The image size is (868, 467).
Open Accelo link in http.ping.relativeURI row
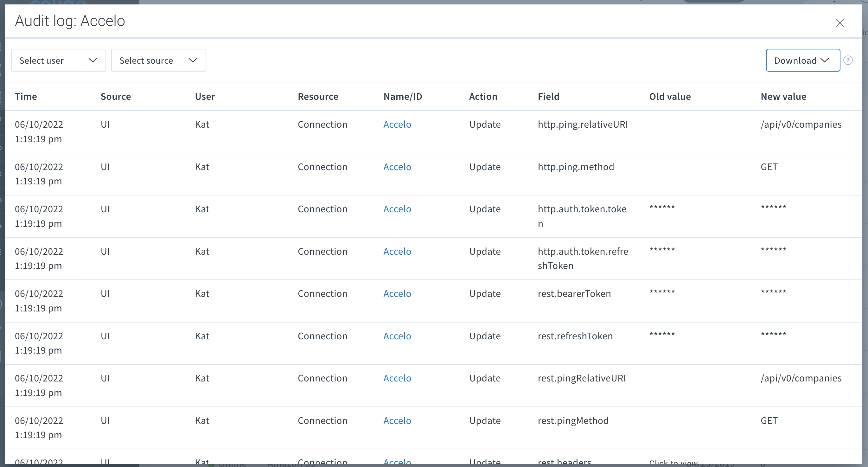pos(397,124)
